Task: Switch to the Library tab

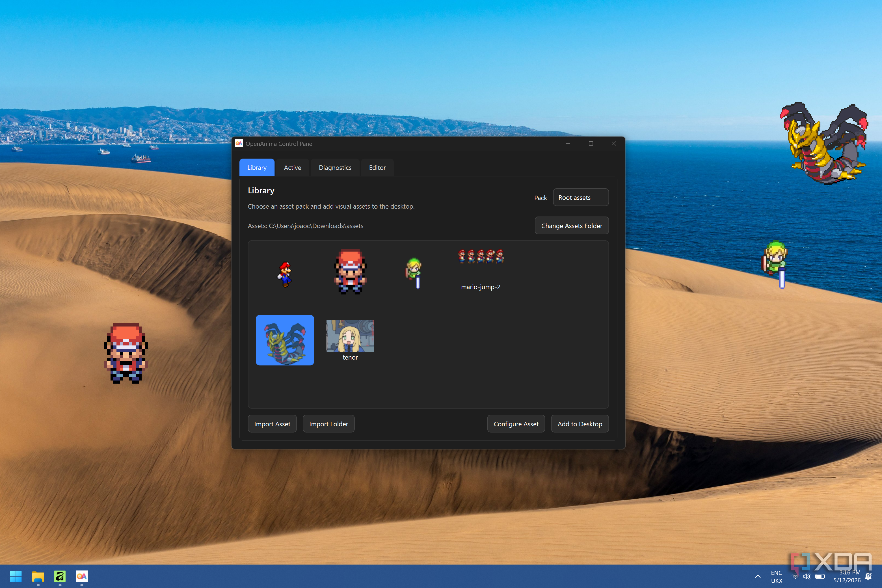Action: 257,168
